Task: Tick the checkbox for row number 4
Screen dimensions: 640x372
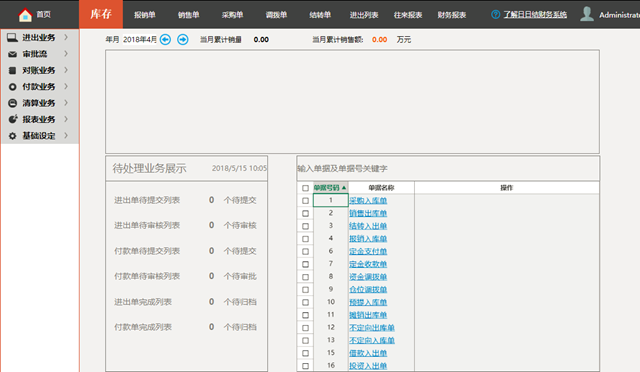Action: point(305,238)
